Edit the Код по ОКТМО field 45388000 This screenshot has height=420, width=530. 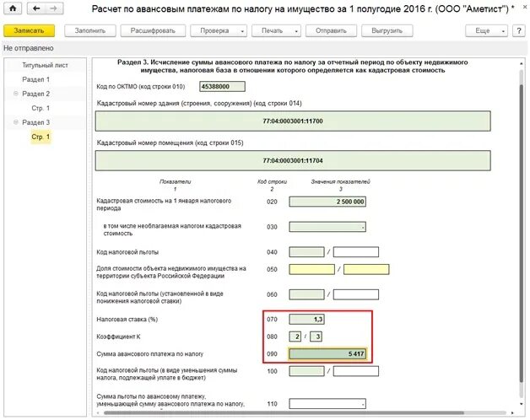point(222,87)
